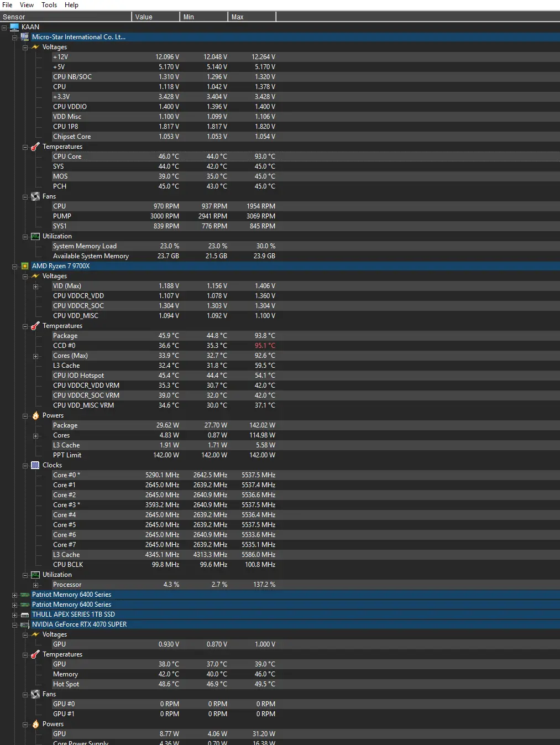Select the CPU NB/SOC voltage row
Viewport: 560px width, 745px height.
306,77
